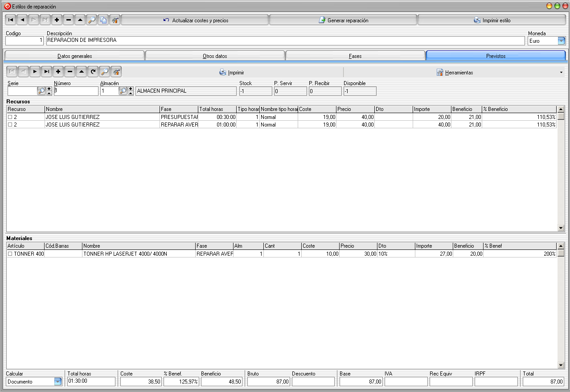Screen dimensions: 570x392
Task: Tick checkbox of PRESUPUESTAR resource row
Action: tap(10, 117)
